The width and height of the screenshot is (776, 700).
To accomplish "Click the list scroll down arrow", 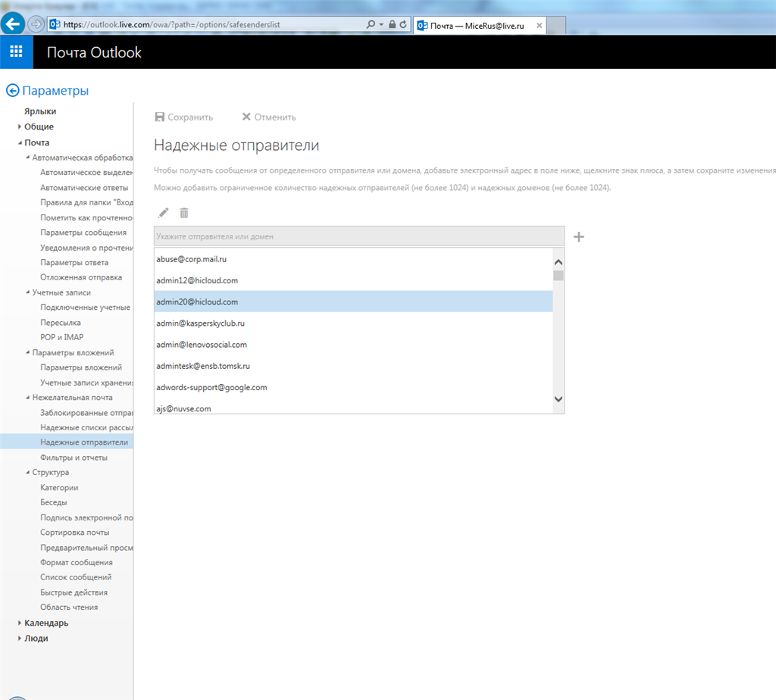I will (x=559, y=398).
